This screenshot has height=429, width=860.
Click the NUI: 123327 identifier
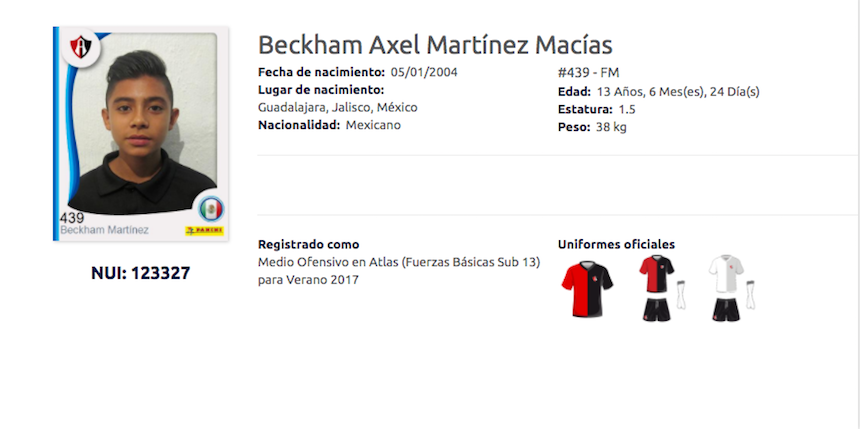click(140, 272)
